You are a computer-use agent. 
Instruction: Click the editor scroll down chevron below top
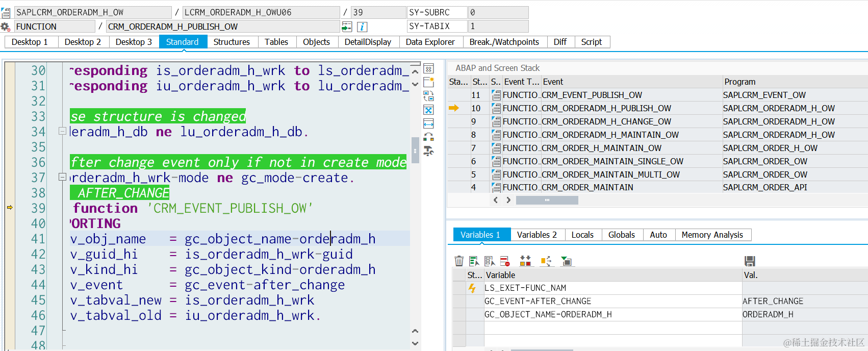point(415,84)
